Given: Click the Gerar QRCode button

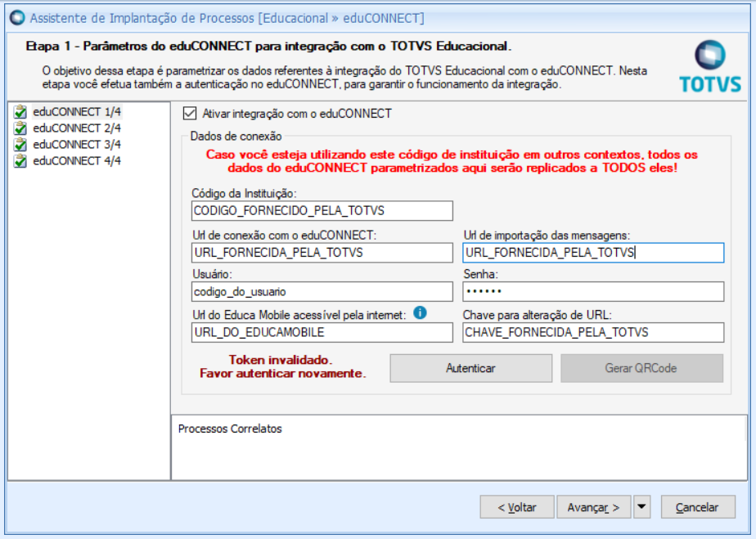Looking at the screenshot, I should [x=641, y=368].
